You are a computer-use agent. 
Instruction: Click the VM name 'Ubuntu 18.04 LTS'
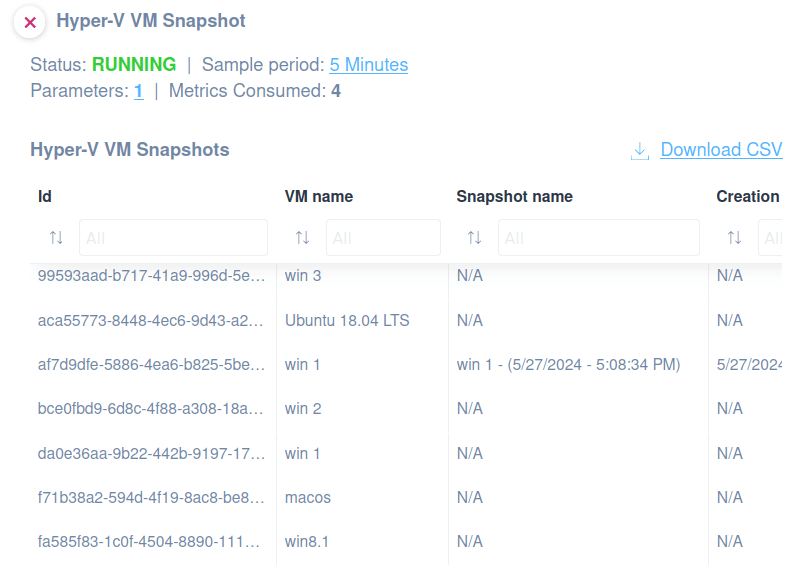click(x=347, y=321)
